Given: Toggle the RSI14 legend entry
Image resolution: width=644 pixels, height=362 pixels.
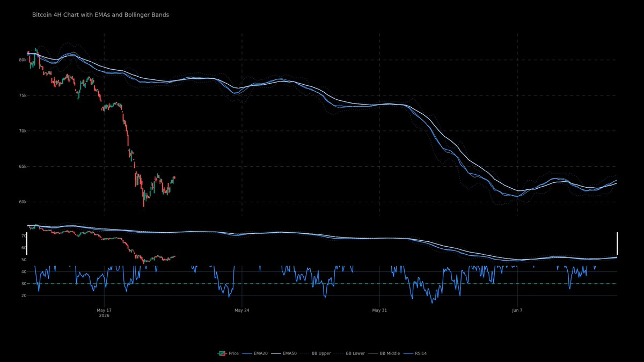Looking at the screenshot, I should point(415,353).
